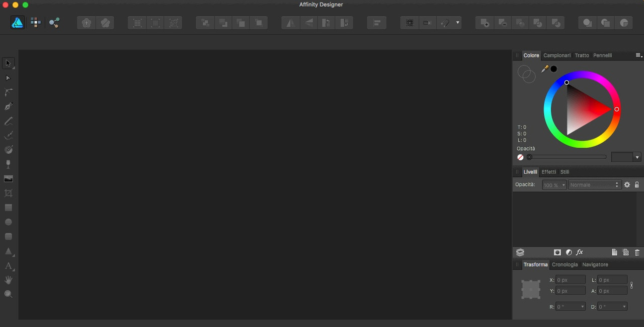
Task: Click the Subtract boolean operation icon
Action: pyautogui.click(x=502, y=23)
